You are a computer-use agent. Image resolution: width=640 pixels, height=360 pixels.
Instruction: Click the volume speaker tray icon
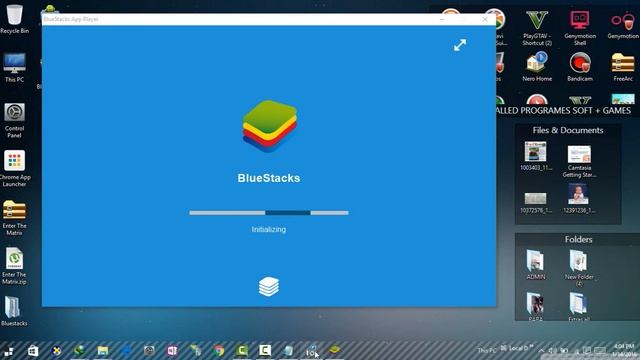click(552, 351)
